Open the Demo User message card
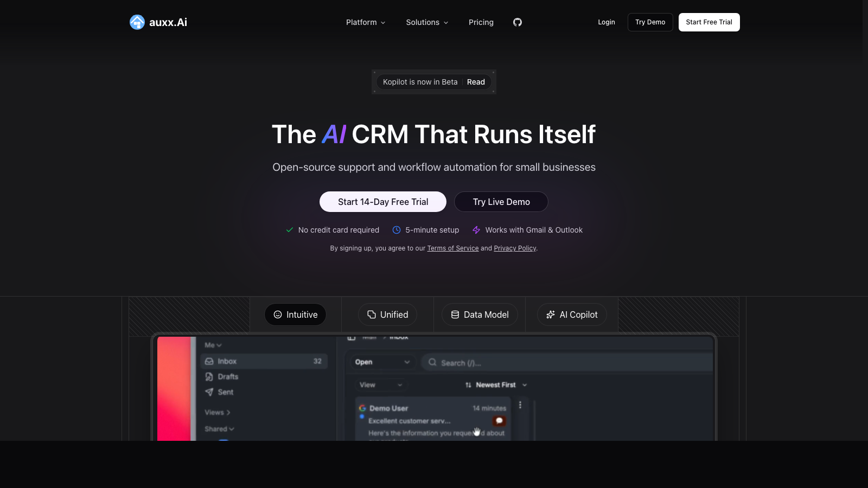Viewport: 868px width, 488px height. click(433, 420)
